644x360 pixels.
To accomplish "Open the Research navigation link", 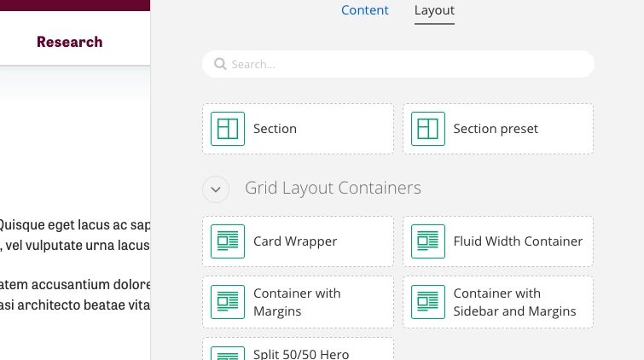I will click(70, 42).
